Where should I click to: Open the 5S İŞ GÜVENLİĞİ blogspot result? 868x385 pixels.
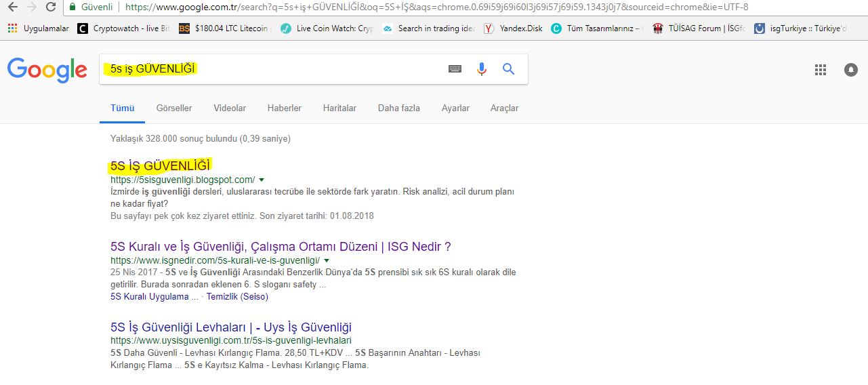(x=161, y=165)
